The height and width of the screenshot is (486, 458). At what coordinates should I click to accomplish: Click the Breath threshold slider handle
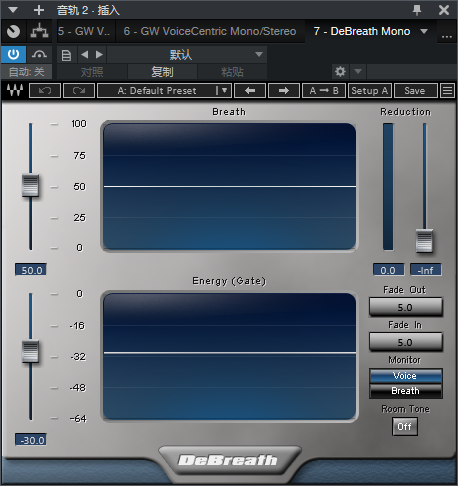pyautogui.click(x=30, y=185)
